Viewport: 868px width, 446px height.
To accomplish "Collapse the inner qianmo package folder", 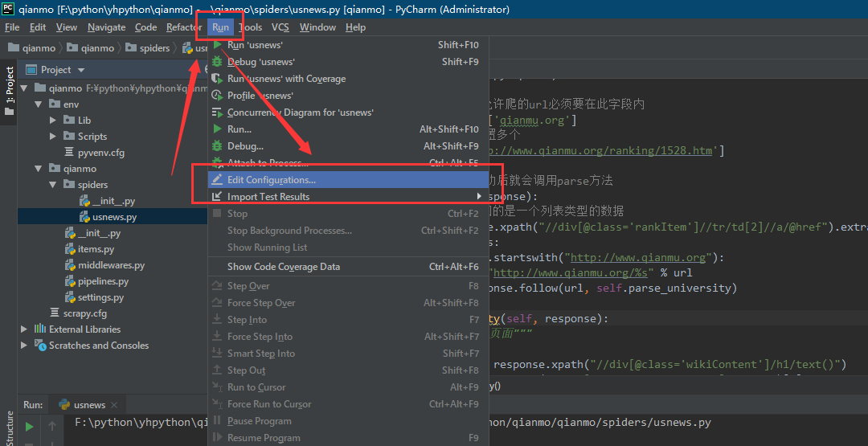I will (39, 168).
